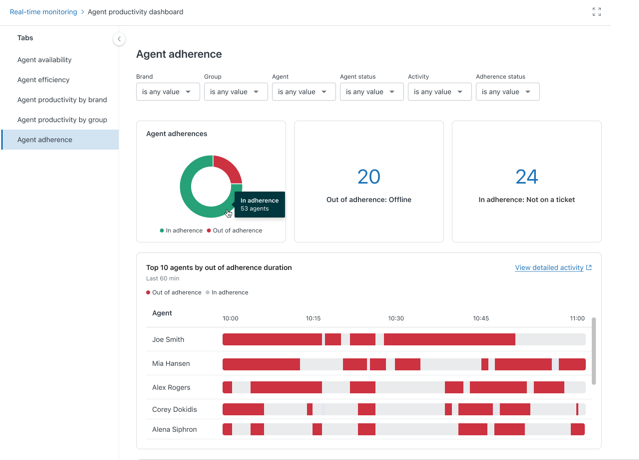Open the Brand filter dropdown

[x=167, y=92]
